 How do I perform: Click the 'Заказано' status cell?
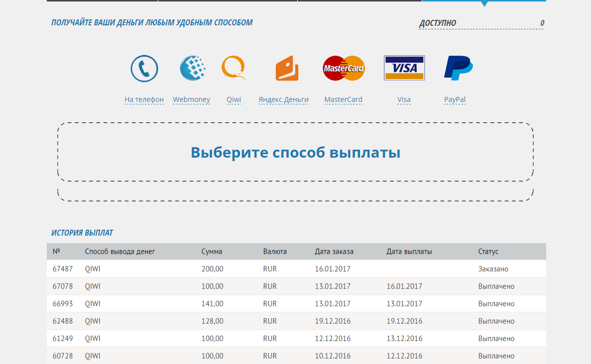pos(493,269)
